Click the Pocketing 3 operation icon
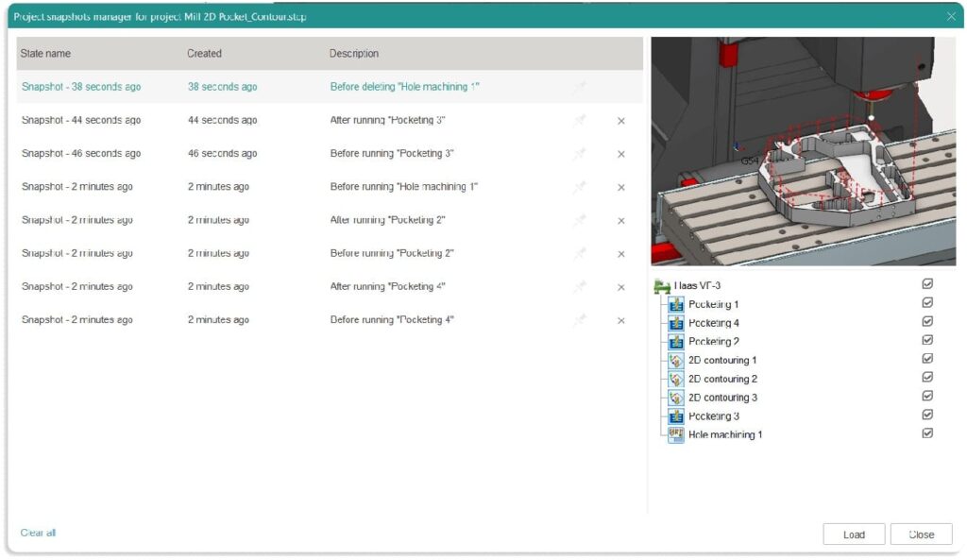Screen dimensions: 967x560 pyautogui.click(x=674, y=416)
